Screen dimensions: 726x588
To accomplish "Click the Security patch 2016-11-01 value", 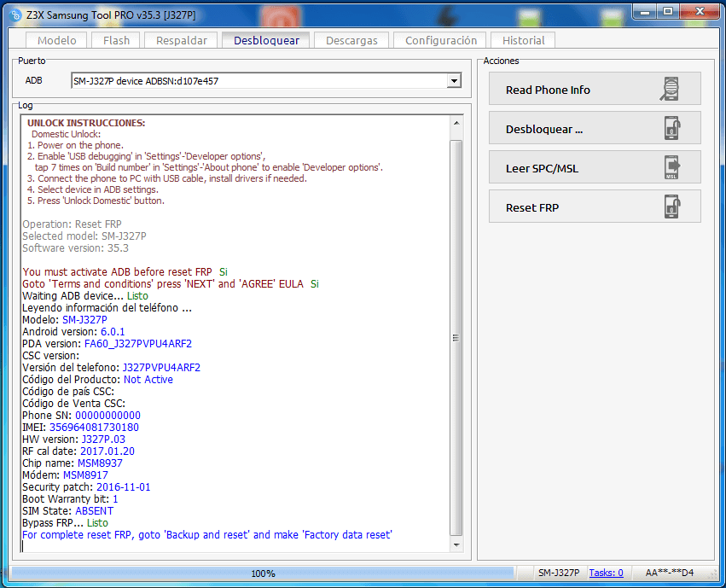I will pos(123,487).
